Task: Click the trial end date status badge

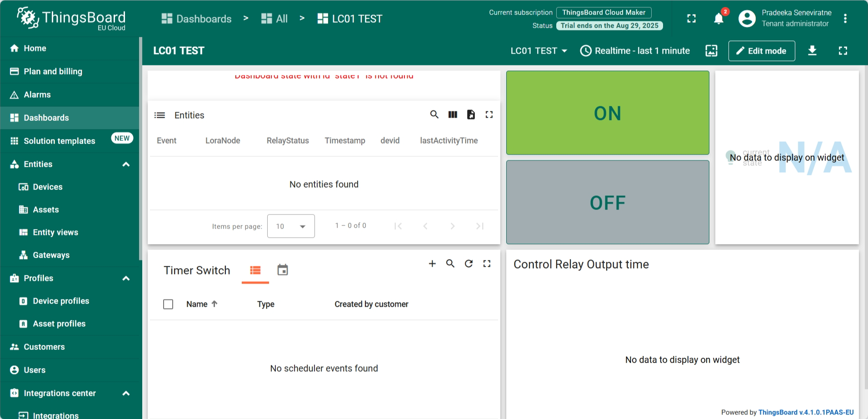Action: tap(609, 25)
